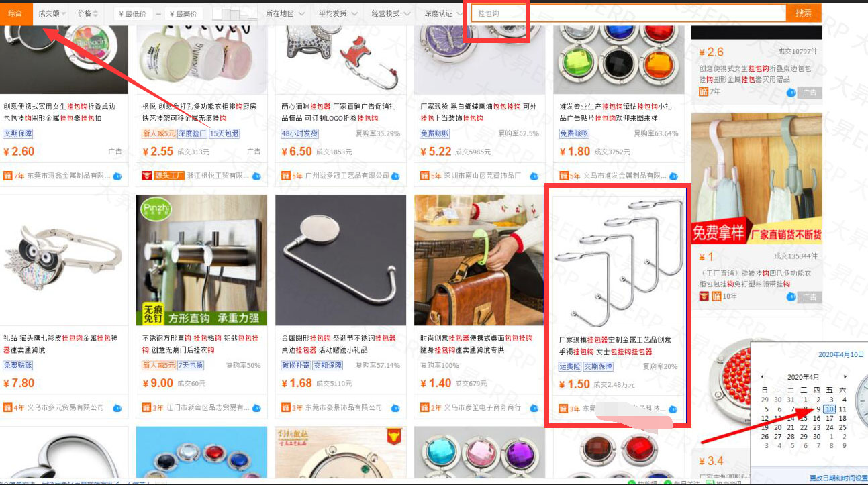Go to next month in calendar

(845, 377)
